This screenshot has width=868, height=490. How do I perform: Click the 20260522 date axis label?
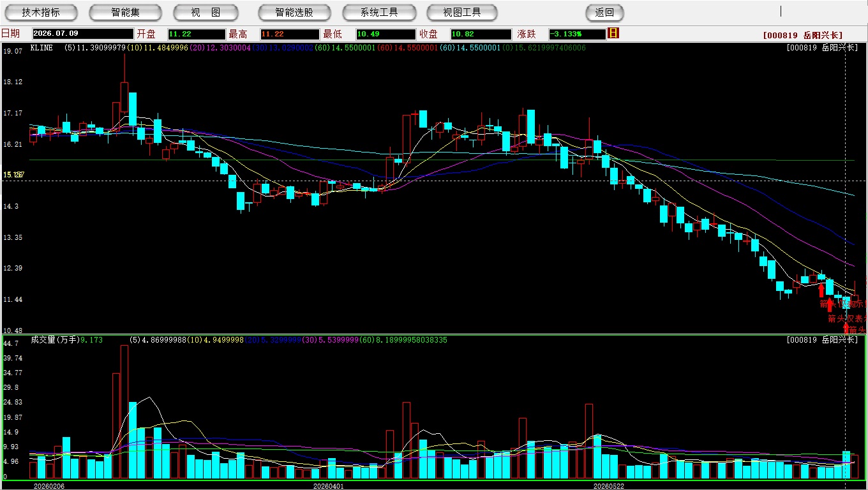point(608,486)
